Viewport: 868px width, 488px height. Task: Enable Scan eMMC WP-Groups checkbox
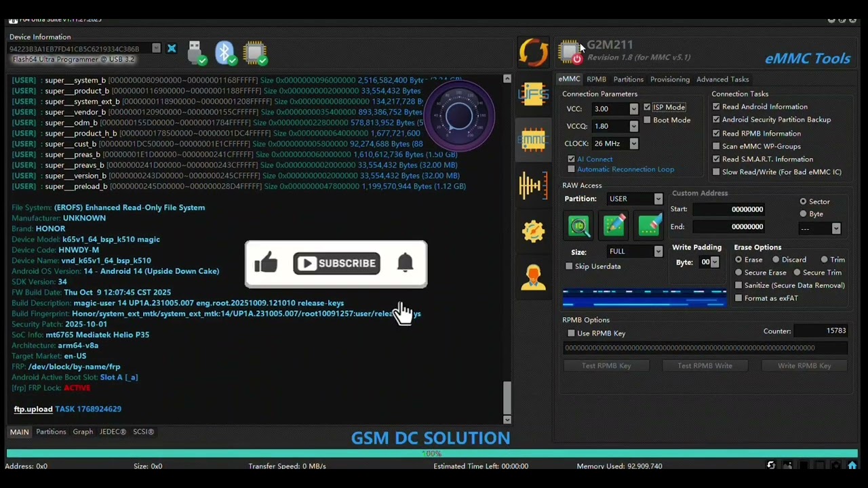[x=716, y=146]
